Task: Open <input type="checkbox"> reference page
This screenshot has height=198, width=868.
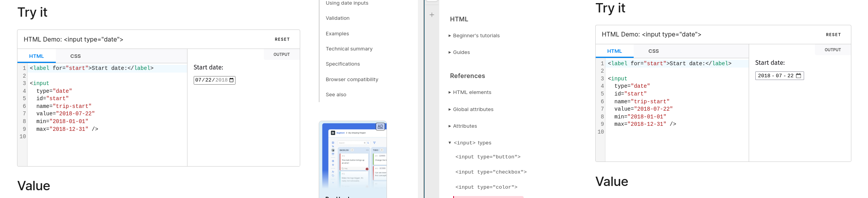Action: tap(491, 172)
